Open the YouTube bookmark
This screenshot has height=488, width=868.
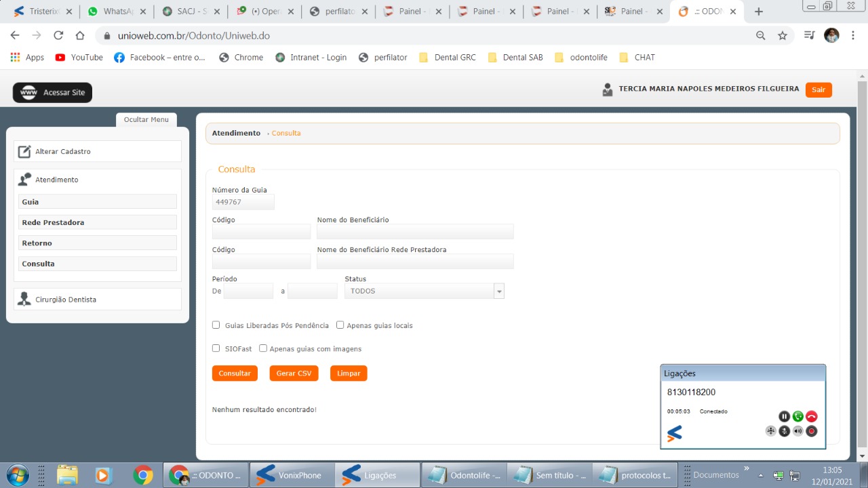[79, 58]
